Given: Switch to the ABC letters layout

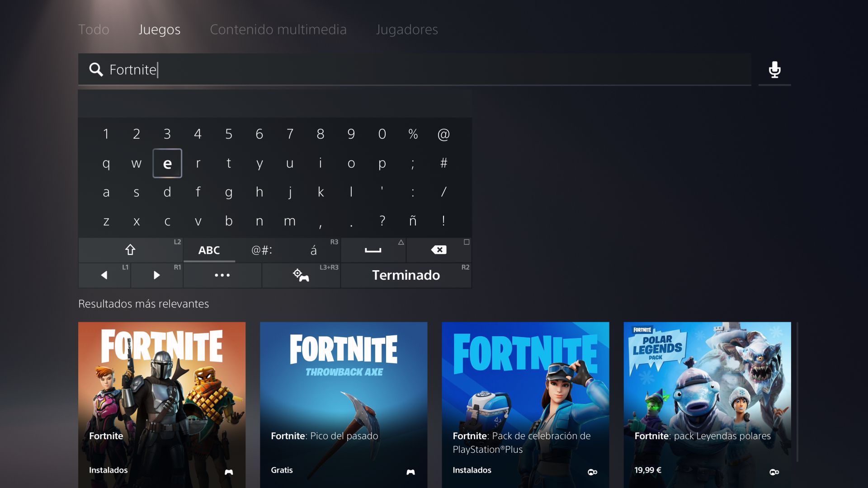Looking at the screenshot, I should point(209,250).
